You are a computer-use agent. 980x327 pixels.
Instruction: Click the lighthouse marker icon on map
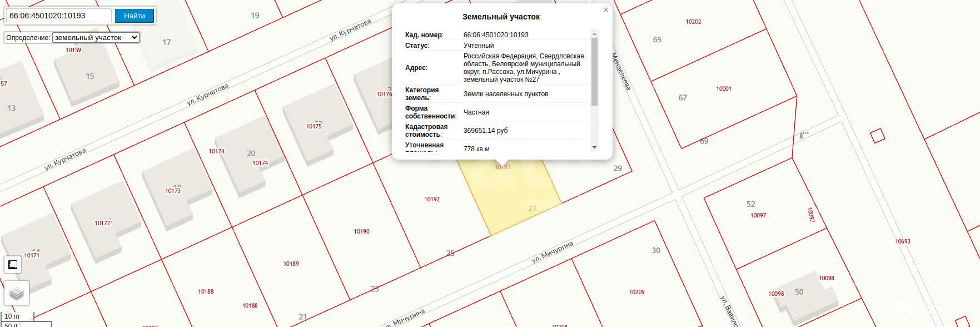click(x=803, y=135)
